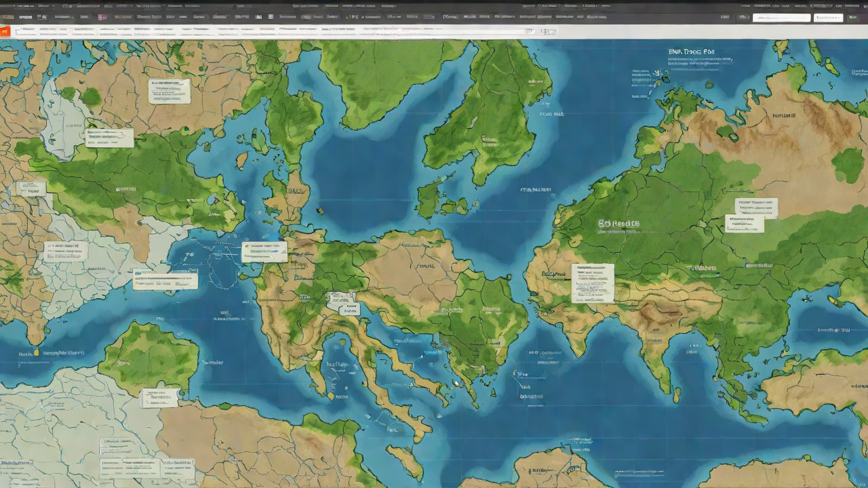The width and height of the screenshot is (868, 488).
Task: Click the upper of two stacked labels at right
Action: coord(756,207)
